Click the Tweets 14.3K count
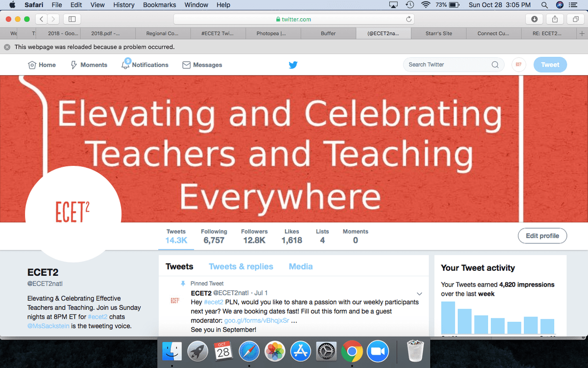588x368 pixels. [176, 236]
